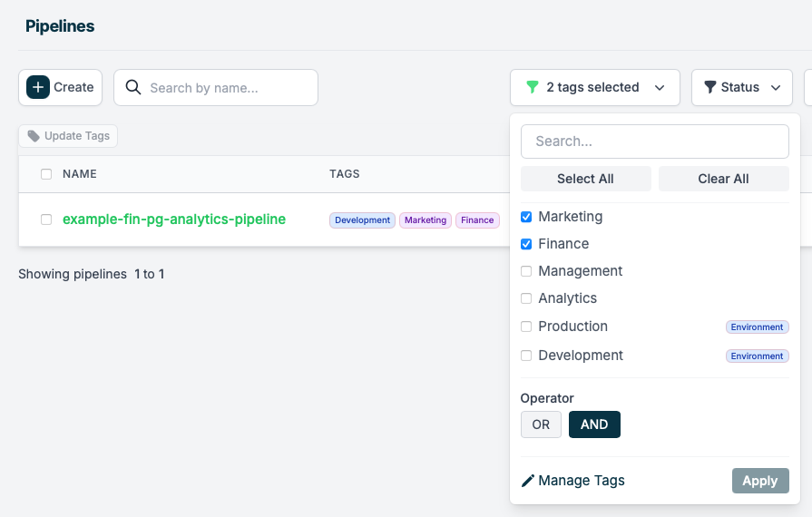This screenshot has height=517, width=812.
Task: Click the magnifier icon in name search
Action: tap(133, 87)
